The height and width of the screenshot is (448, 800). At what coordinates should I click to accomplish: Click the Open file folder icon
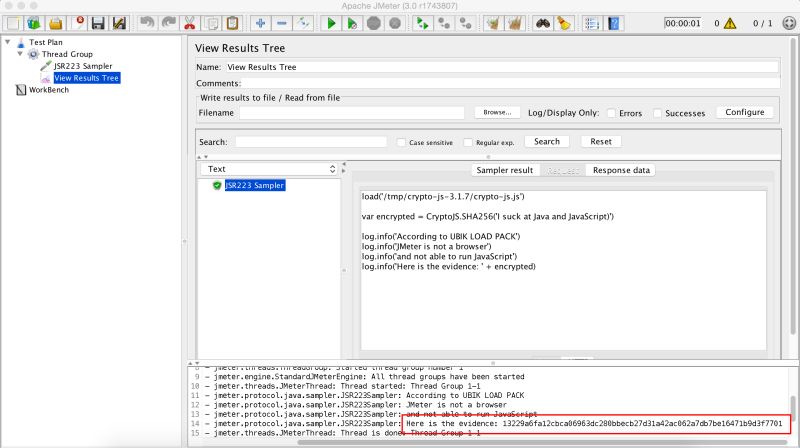point(56,23)
